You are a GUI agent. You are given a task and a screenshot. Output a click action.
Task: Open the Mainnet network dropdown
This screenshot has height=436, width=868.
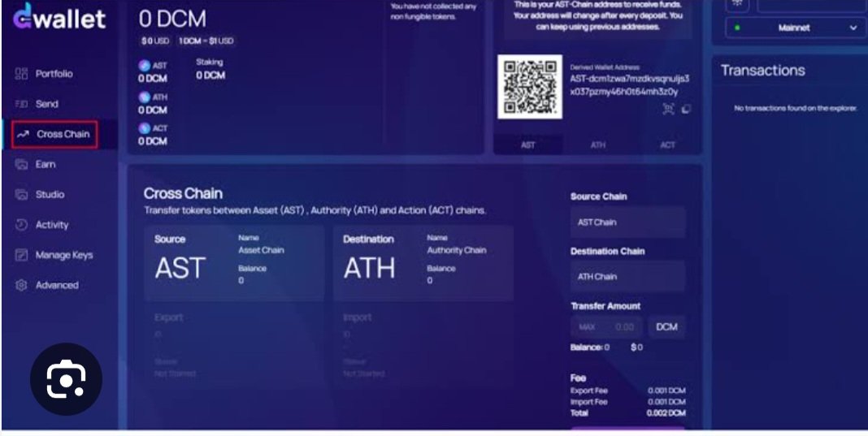pyautogui.click(x=794, y=28)
